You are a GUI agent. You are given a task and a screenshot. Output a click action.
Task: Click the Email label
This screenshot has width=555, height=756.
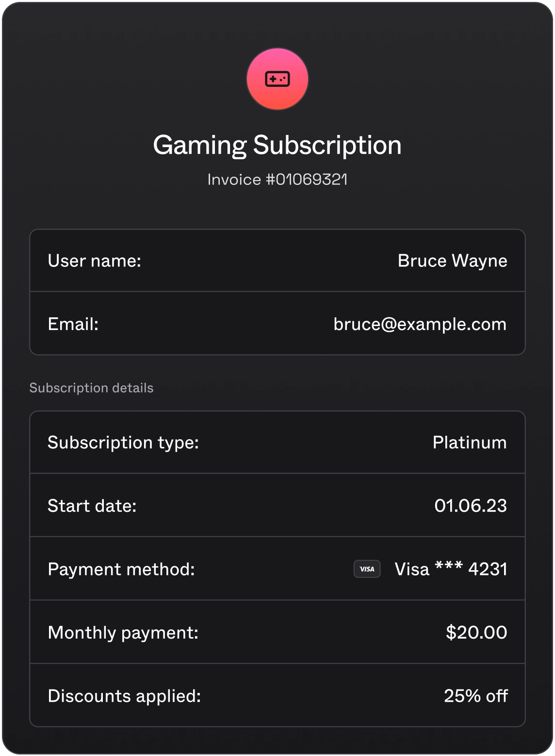73,324
